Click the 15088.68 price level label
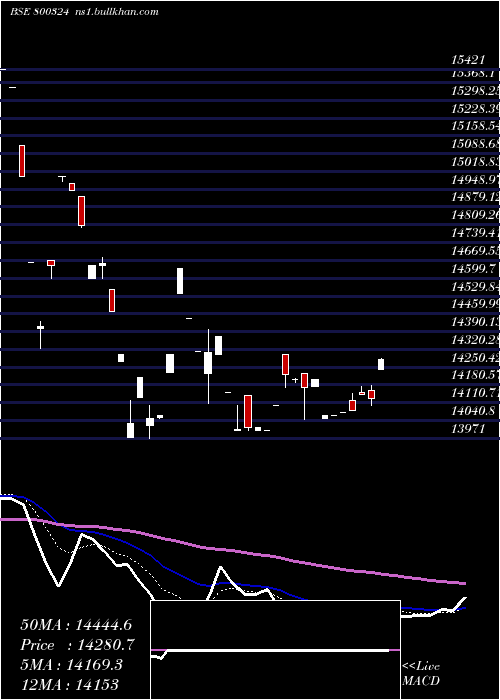This screenshot has width=500, height=700. (x=475, y=144)
